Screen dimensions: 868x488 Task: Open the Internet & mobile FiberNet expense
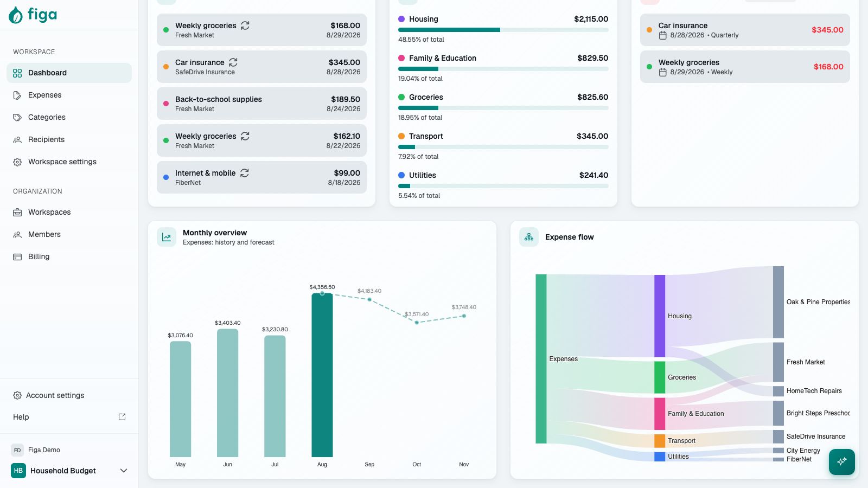click(261, 177)
